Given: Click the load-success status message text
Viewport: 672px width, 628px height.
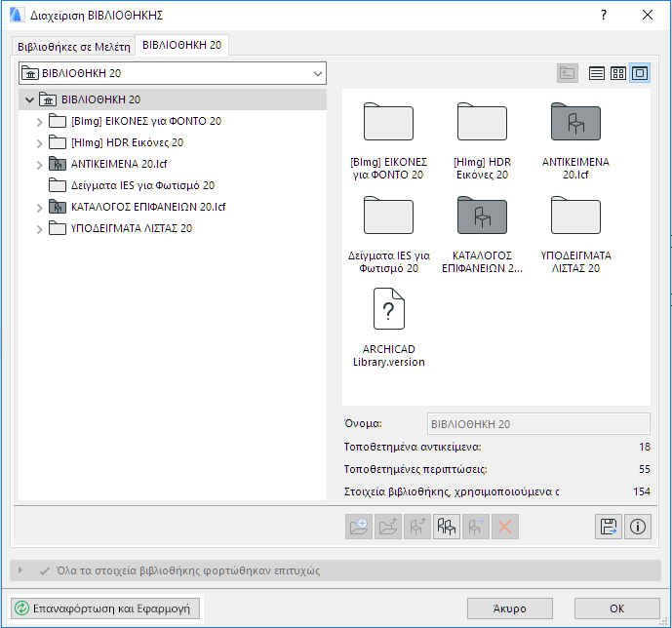Looking at the screenshot, I should (188, 570).
